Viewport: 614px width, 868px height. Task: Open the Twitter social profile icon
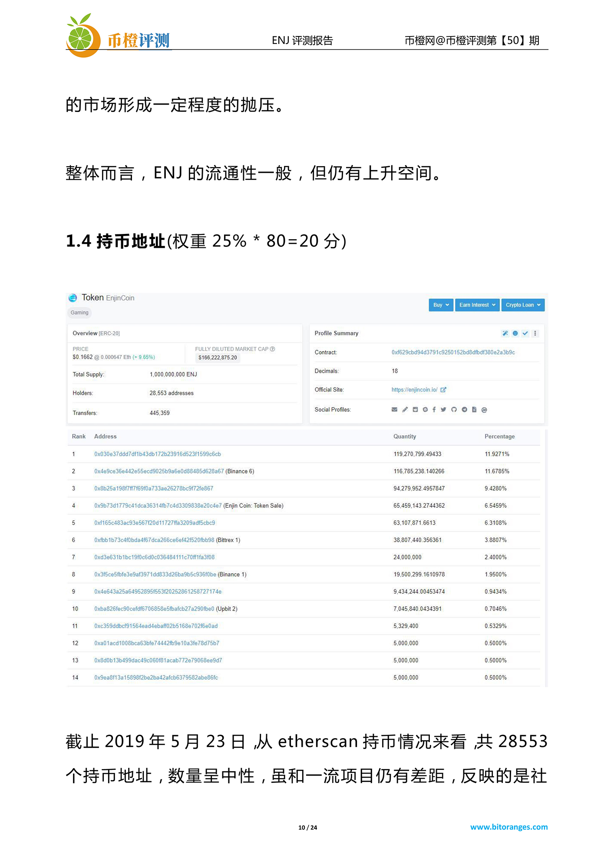click(x=443, y=409)
